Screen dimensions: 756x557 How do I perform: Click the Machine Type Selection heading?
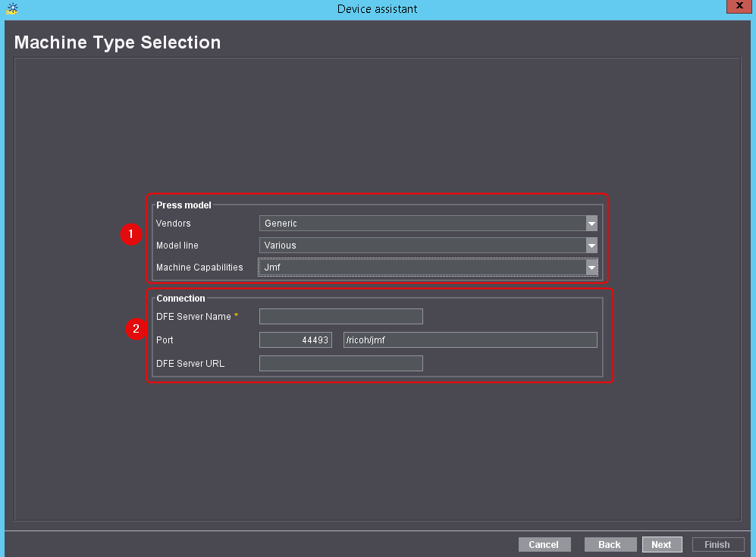tap(118, 42)
